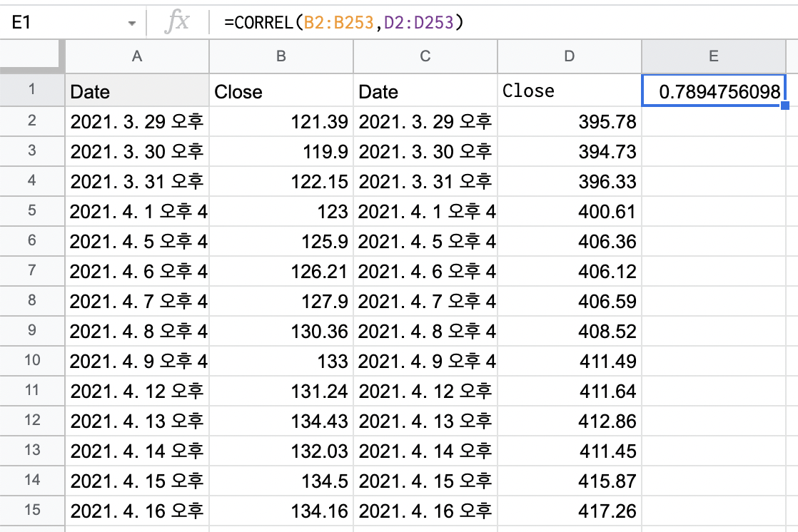The image size is (798, 532).
Task: Select empty cell E2 below correlation result
Action: [x=714, y=121]
